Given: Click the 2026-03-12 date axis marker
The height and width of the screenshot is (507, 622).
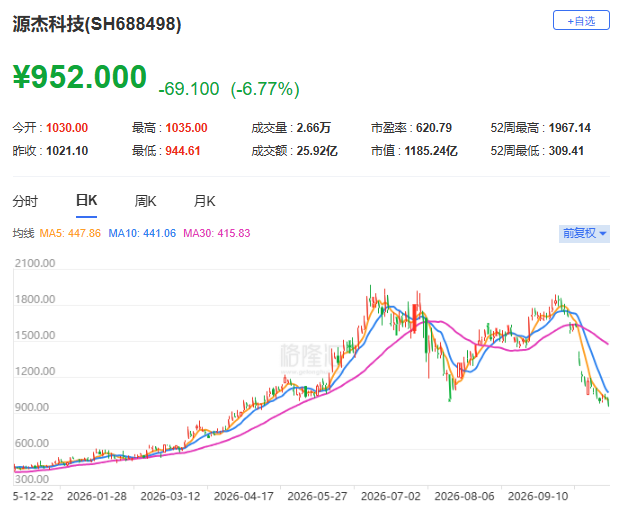Looking at the screenshot, I should [x=170, y=496].
